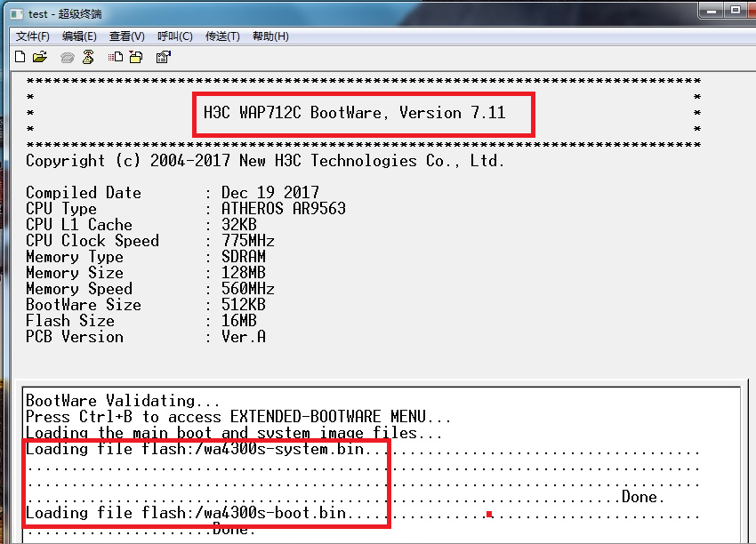Open the 传送(T) menu
The width and height of the screenshot is (756, 544).
(x=222, y=36)
